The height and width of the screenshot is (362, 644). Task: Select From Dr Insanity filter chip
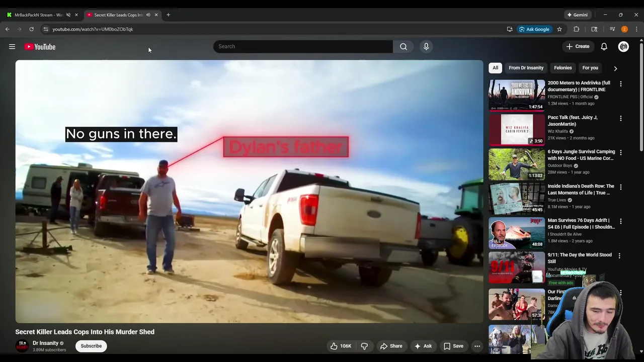point(526,68)
